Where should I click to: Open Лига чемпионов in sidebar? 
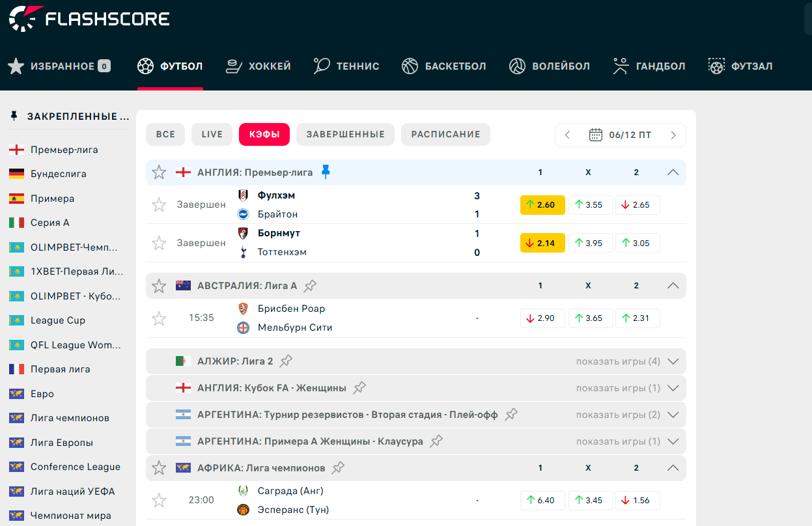(70, 418)
